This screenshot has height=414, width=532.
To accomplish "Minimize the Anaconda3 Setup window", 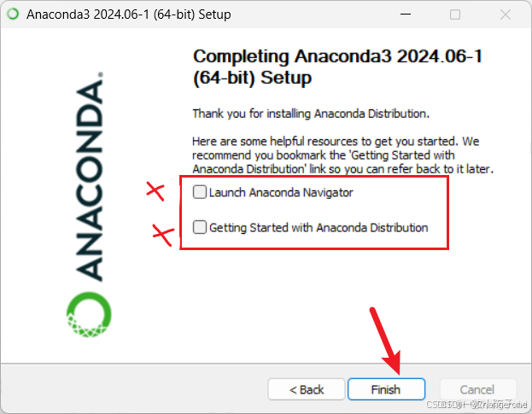I will pos(406,15).
